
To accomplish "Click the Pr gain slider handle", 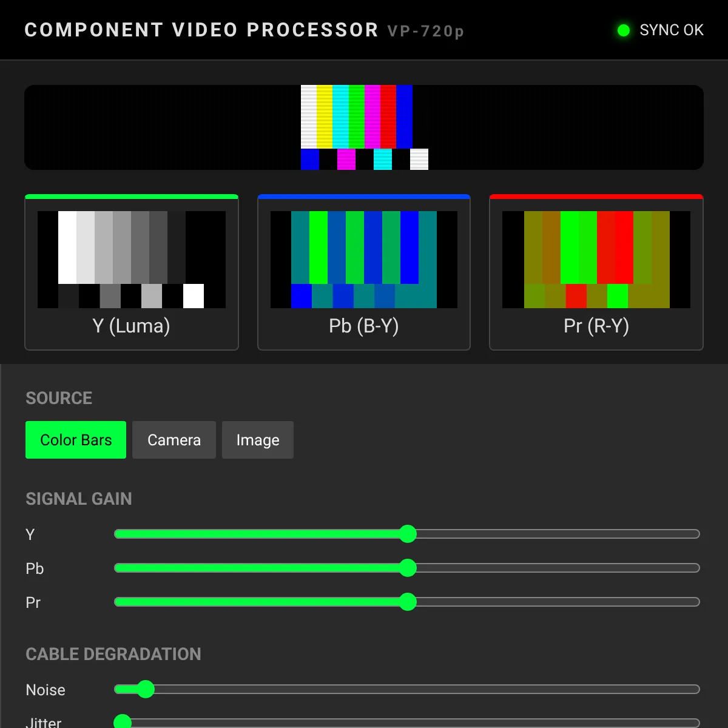I will tap(408, 602).
